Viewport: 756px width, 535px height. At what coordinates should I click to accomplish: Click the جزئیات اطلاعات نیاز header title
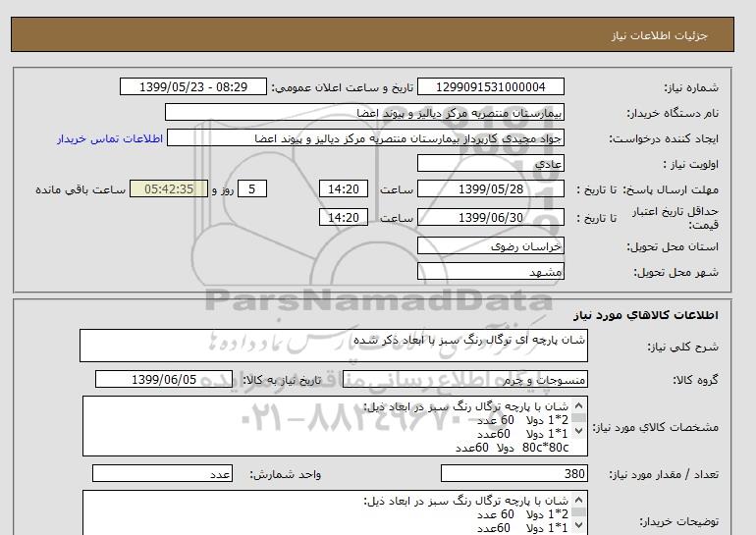coord(659,35)
